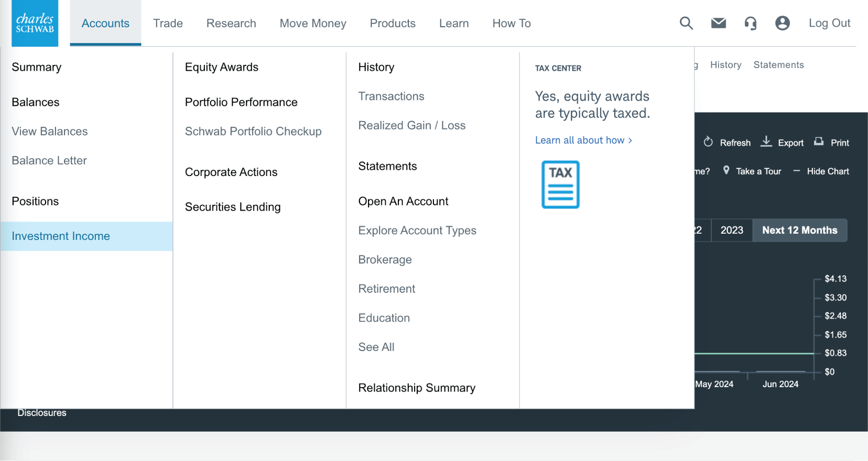
Task: Select Next 12 Months tab
Action: click(x=800, y=230)
